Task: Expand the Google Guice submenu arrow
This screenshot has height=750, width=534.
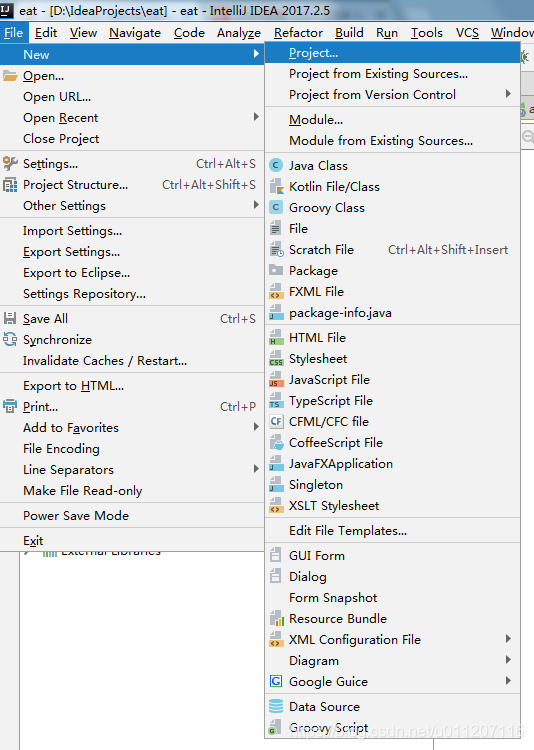Action: click(x=508, y=681)
